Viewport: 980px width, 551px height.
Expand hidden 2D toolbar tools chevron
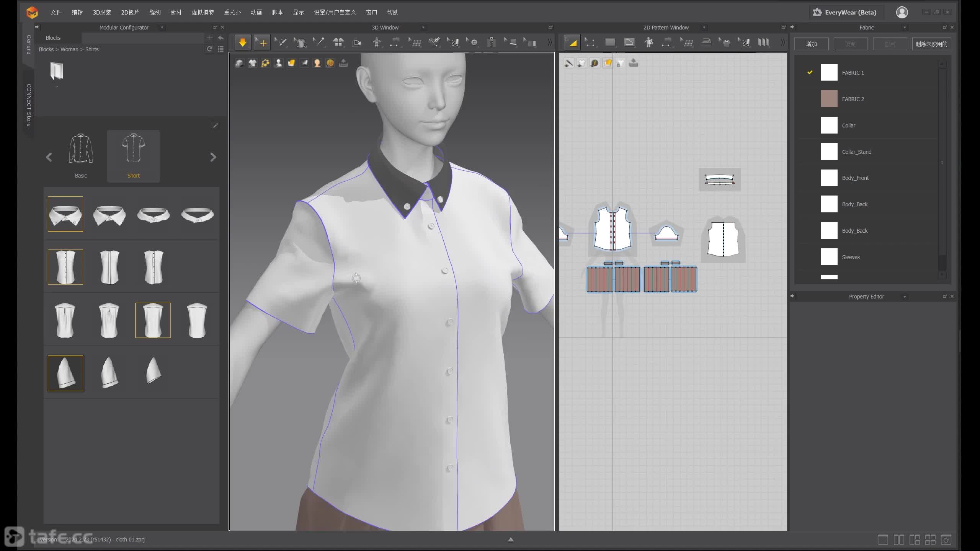pyautogui.click(x=782, y=42)
